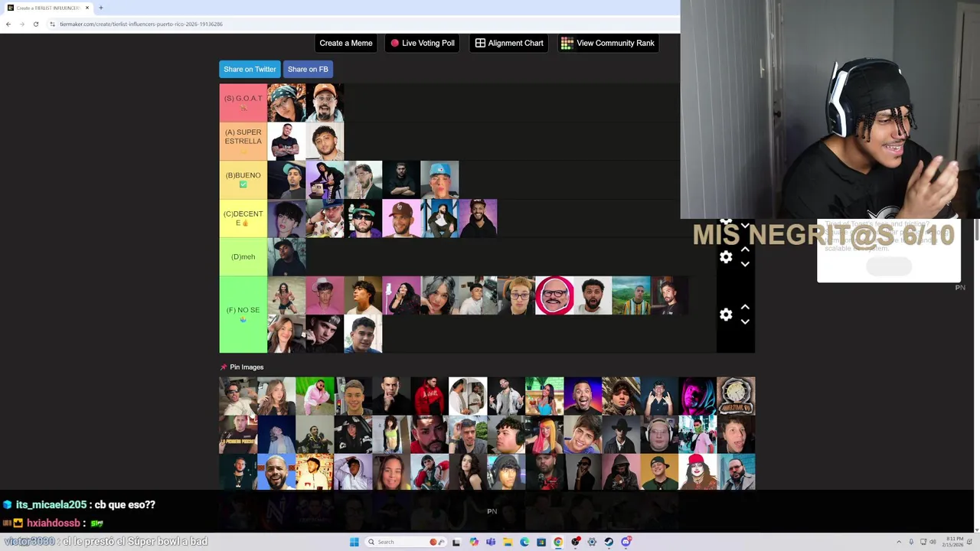Open the clock and date flyout
This screenshot has width=980, height=551.
click(952, 542)
